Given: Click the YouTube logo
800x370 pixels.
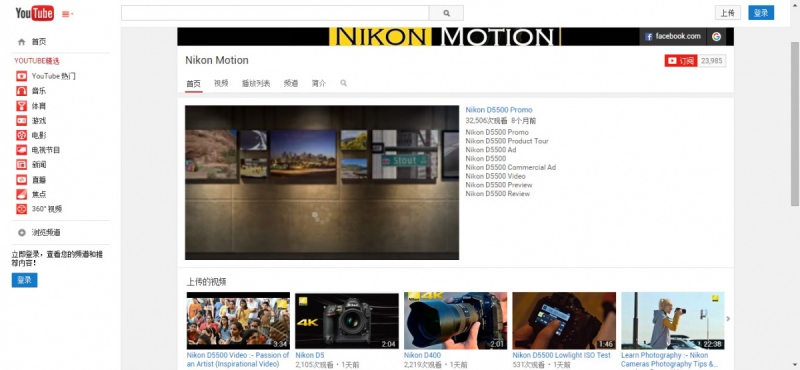Looking at the screenshot, I should coord(34,13).
